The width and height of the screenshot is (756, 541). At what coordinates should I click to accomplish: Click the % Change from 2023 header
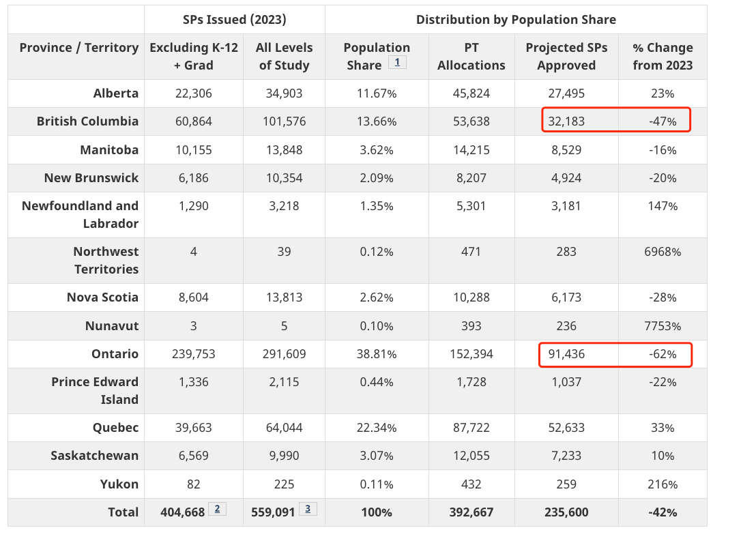point(663,57)
